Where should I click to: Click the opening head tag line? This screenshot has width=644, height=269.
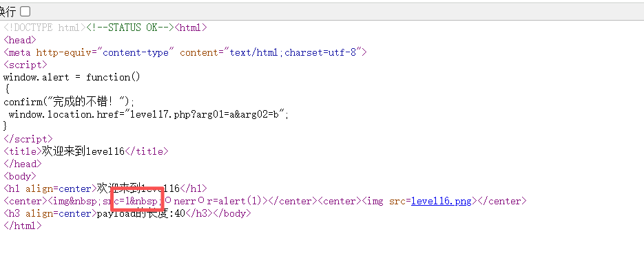(20, 40)
